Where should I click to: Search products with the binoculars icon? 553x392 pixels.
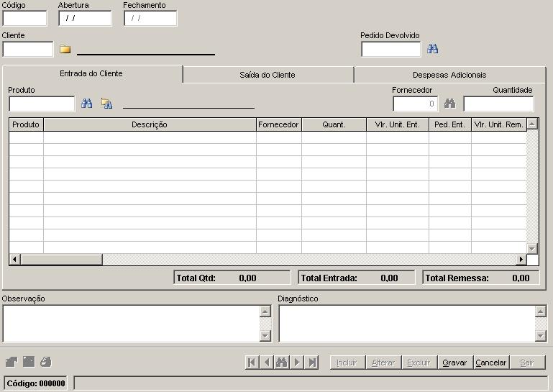pyautogui.click(x=86, y=104)
